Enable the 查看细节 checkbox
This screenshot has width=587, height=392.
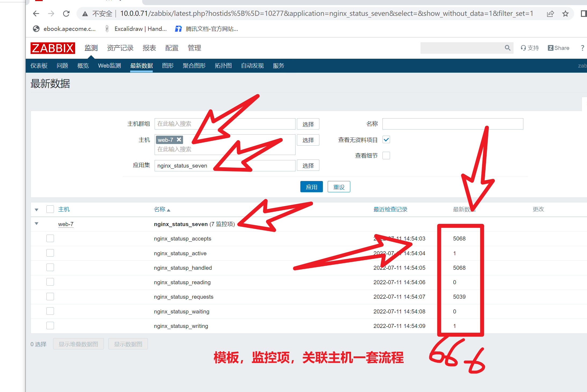(386, 156)
